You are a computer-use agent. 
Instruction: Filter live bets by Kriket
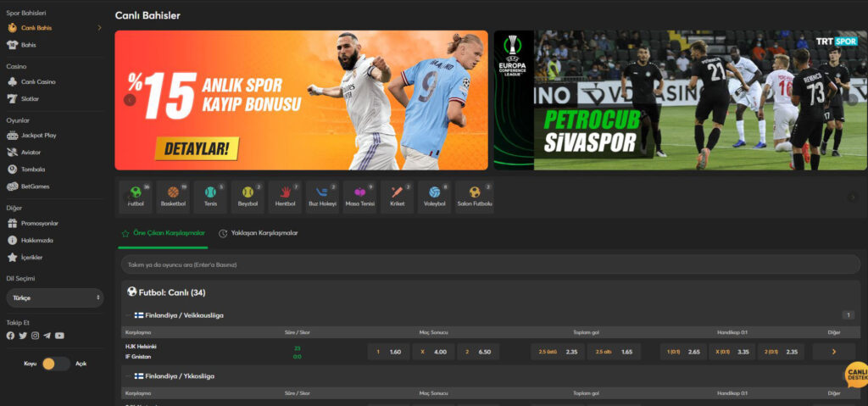397,197
